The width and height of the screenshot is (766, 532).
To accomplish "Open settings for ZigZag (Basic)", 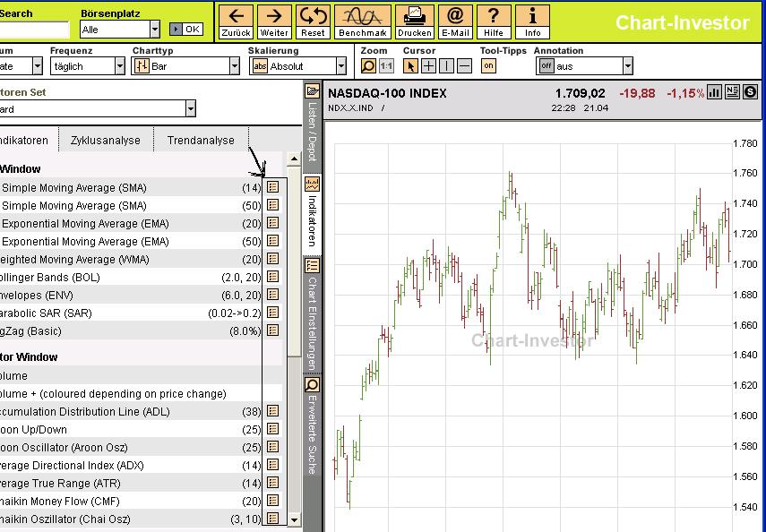I will [272, 330].
